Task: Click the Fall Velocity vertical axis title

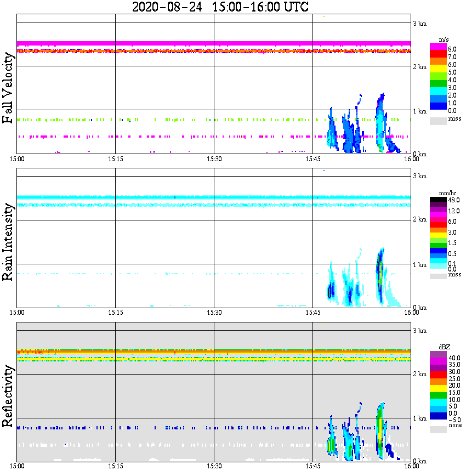Action: tap(7, 88)
